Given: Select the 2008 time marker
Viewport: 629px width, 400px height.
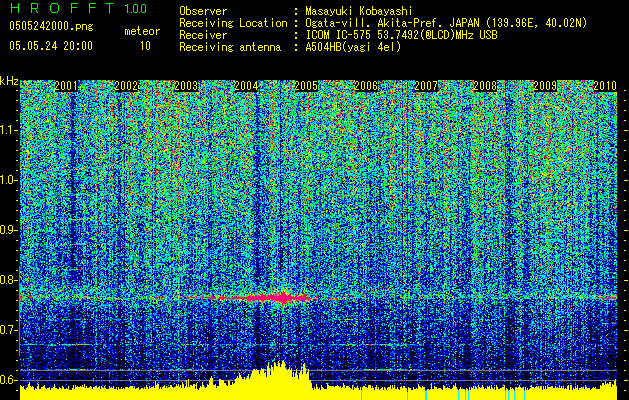Looking at the screenshot, I should tap(486, 87).
